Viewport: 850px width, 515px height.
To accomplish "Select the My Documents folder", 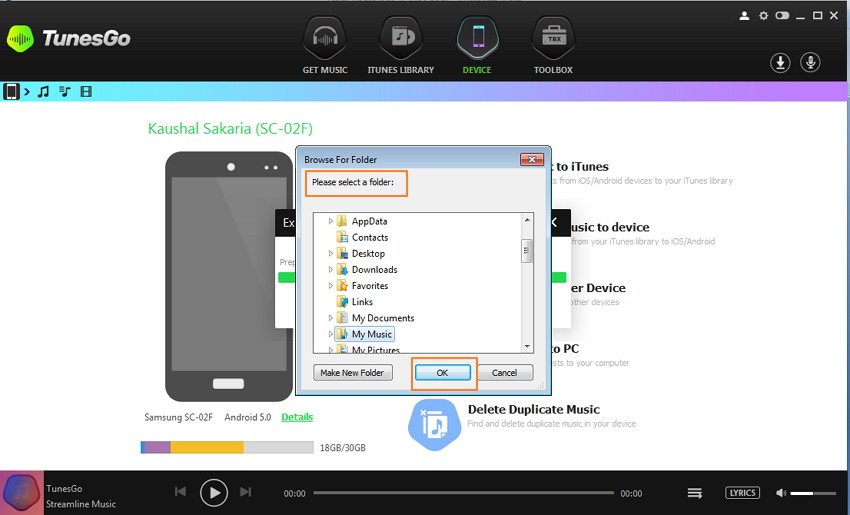I will pyautogui.click(x=375, y=318).
